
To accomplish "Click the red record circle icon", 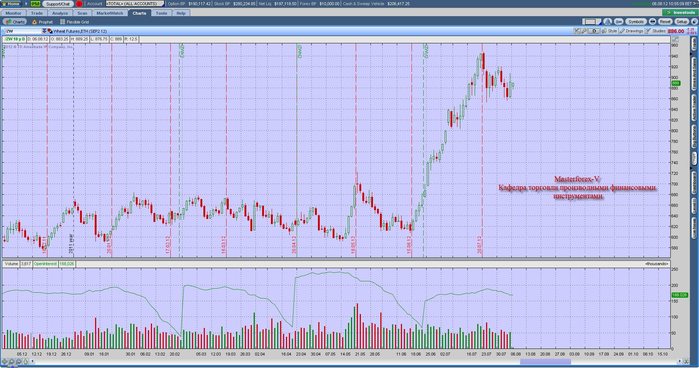I will (x=79, y=4).
